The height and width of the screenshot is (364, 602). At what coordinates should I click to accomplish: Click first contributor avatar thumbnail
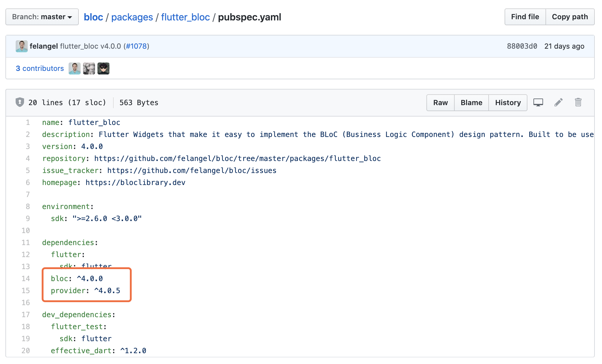coord(74,68)
